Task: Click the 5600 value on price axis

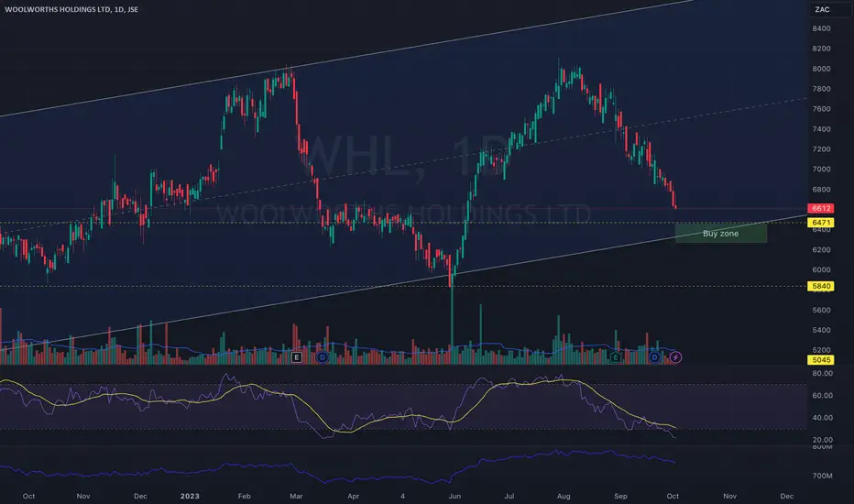Action: point(821,310)
